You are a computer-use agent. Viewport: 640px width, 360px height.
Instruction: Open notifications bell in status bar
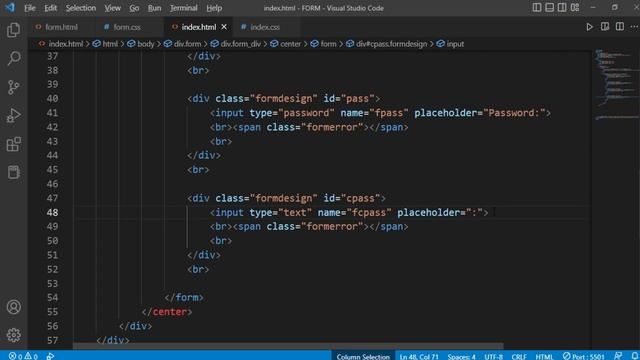[634, 356]
